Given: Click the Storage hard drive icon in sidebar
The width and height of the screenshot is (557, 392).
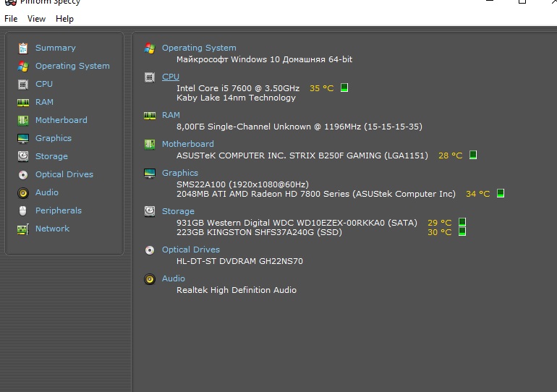Looking at the screenshot, I should click(23, 156).
